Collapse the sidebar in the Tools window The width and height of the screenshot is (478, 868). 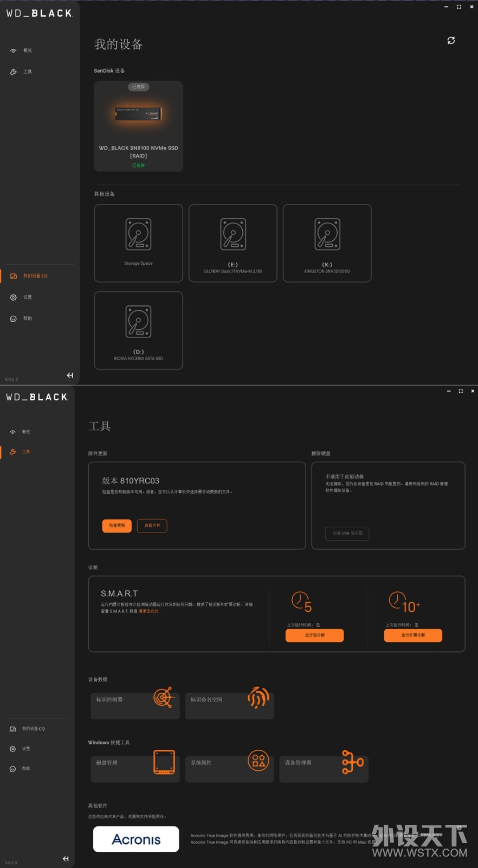point(66,859)
